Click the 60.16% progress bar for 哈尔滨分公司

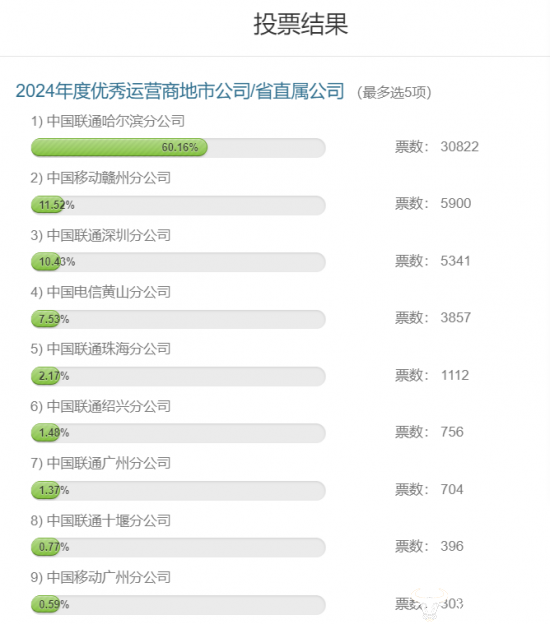[x=178, y=148]
